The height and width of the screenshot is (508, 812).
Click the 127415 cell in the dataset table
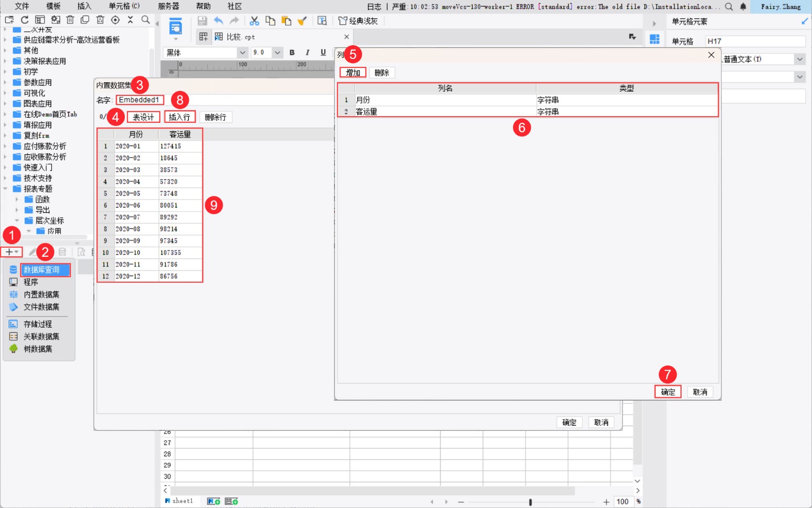click(180, 146)
